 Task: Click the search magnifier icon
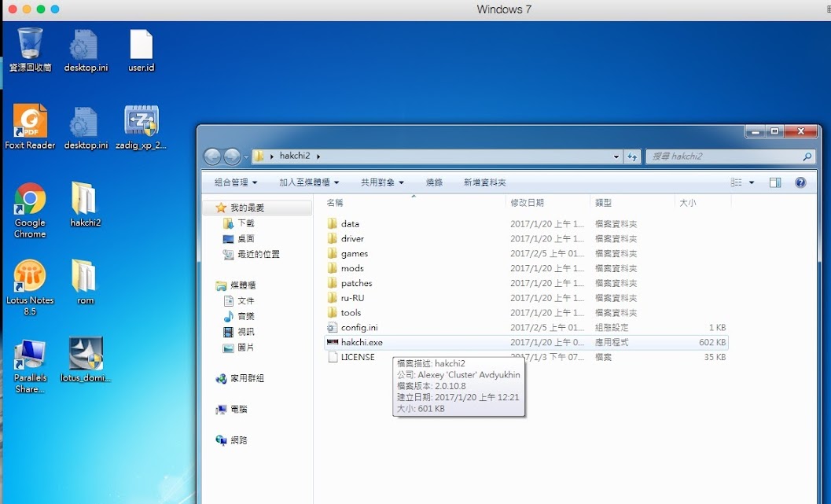pos(807,156)
